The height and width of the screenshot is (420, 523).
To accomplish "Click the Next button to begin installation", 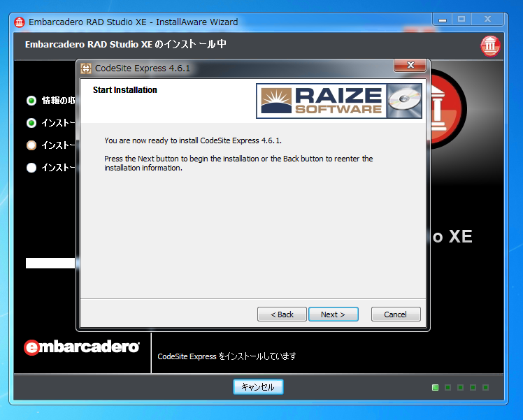I will click(x=334, y=314).
